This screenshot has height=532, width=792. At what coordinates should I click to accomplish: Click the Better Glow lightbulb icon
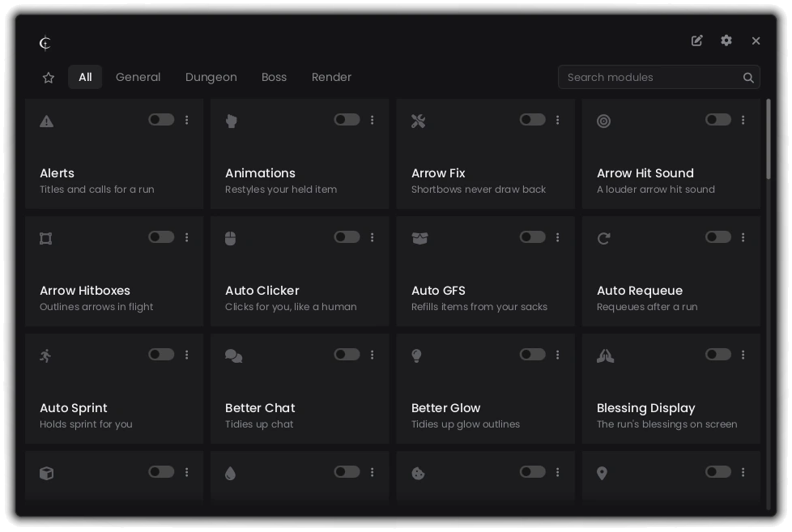click(x=417, y=355)
